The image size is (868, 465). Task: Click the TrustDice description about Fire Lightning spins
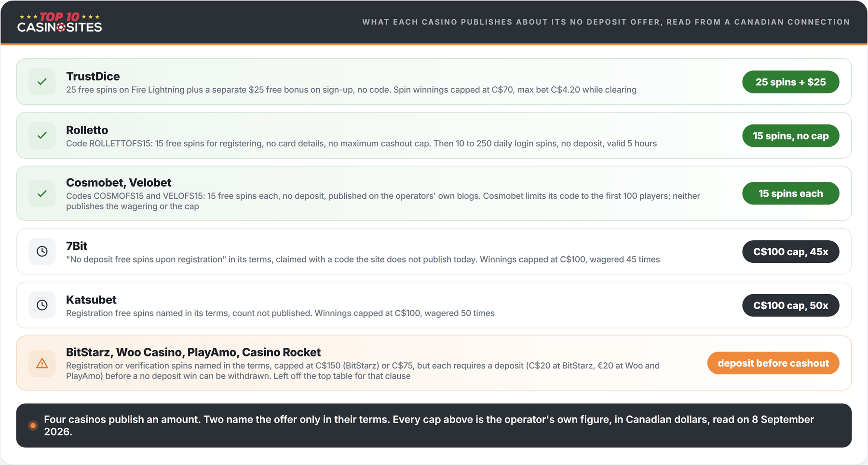click(x=351, y=90)
